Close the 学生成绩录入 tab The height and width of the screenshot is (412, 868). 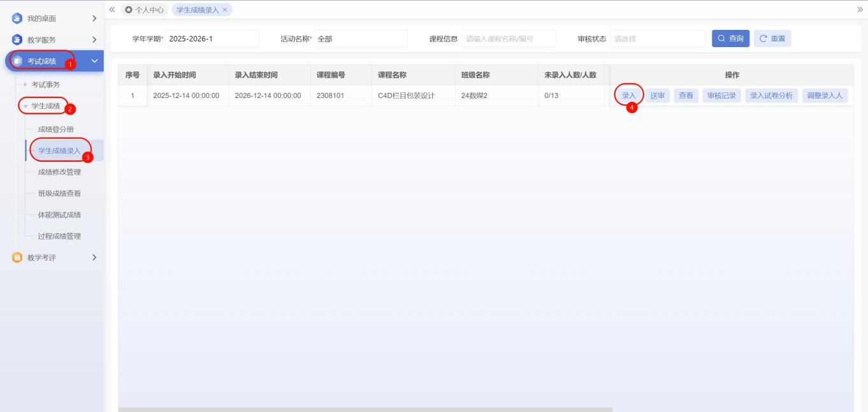(225, 10)
